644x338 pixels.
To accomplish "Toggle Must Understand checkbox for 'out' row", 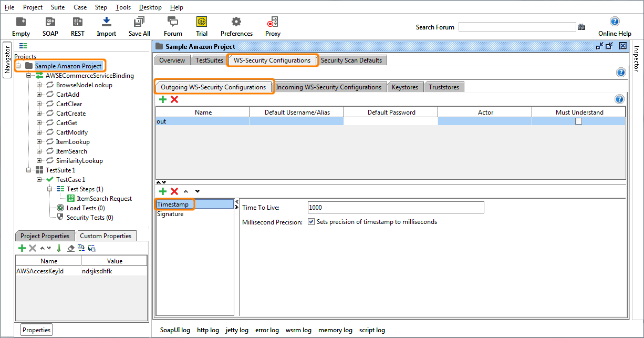I will point(578,121).
